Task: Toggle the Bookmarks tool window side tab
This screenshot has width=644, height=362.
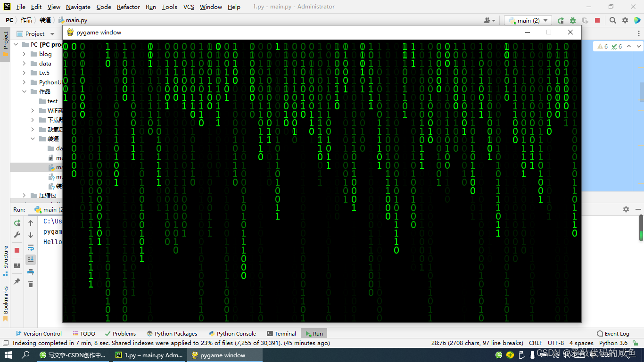Action: tap(5, 304)
